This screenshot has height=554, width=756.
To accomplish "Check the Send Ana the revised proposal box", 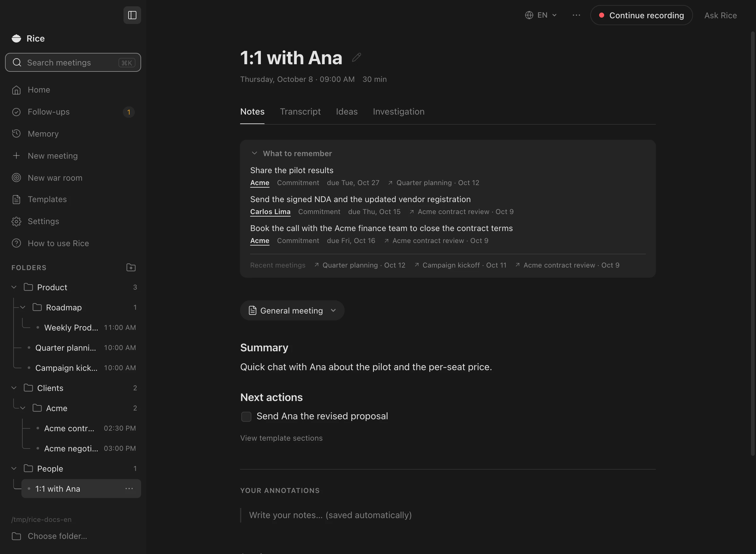I will point(246,416).
